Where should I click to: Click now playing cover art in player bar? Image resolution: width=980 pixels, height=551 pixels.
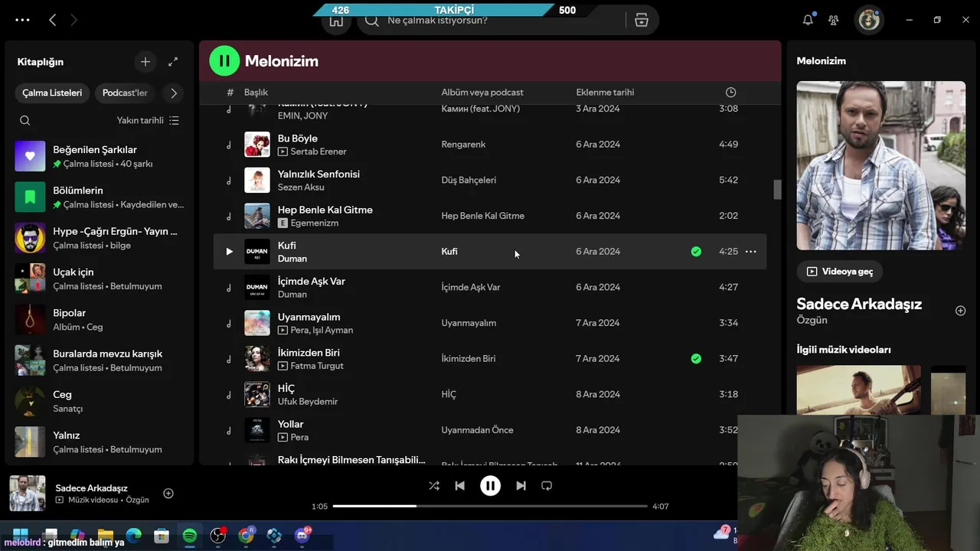(x=28, y=494)
